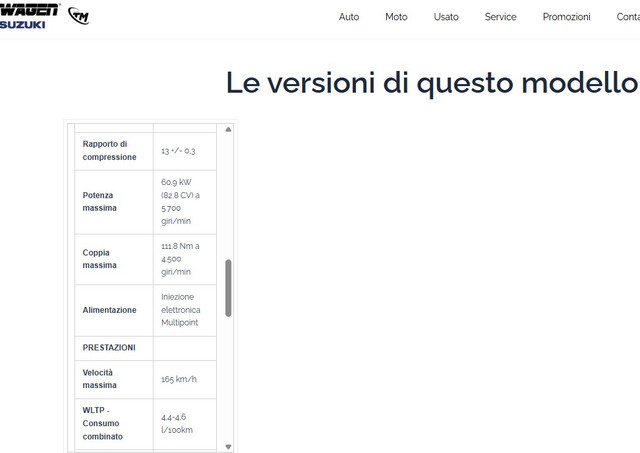Select the "Potenza massima" label
Screen dimensions: 640x453
point(100,202)
